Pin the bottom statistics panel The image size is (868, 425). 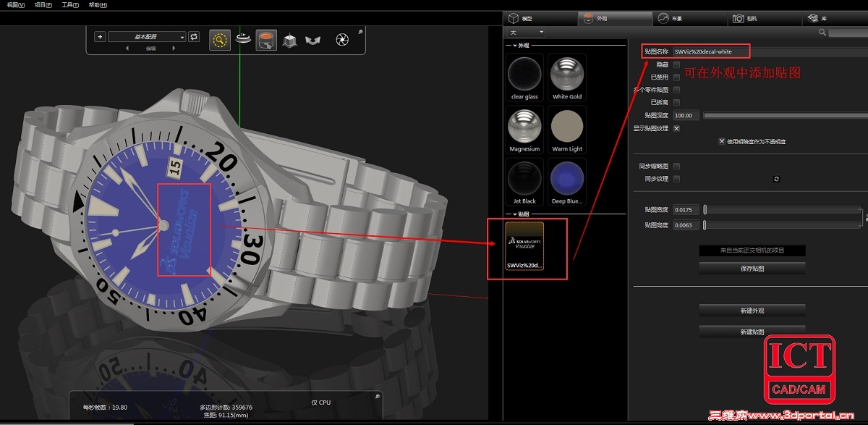(x=377, y=397)
